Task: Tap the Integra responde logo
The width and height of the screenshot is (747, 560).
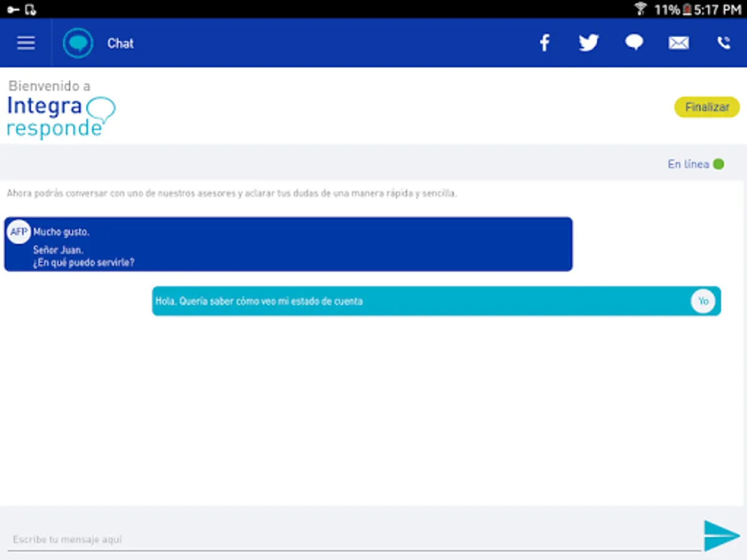Action: click(x=61, y=117)
